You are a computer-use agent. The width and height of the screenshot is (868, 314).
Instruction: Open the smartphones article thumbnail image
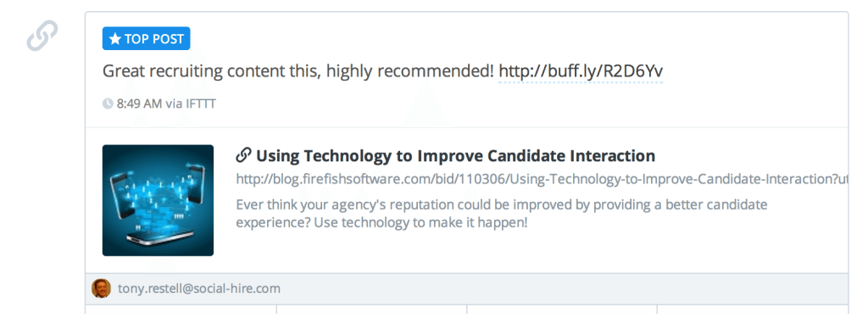[158, 200]
